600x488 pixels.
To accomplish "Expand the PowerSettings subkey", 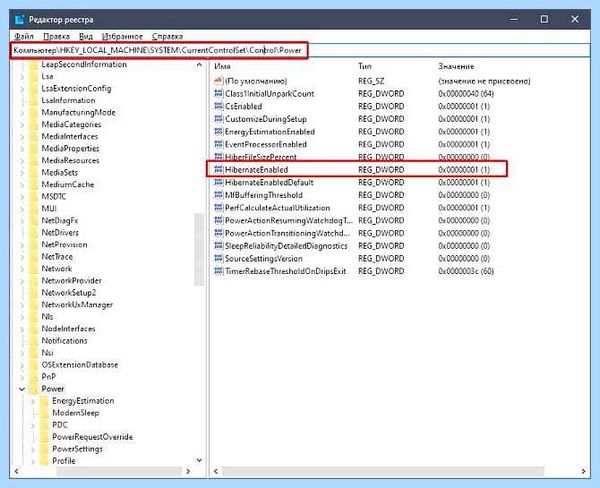I will pyautogui.click(x=33, y=449).
